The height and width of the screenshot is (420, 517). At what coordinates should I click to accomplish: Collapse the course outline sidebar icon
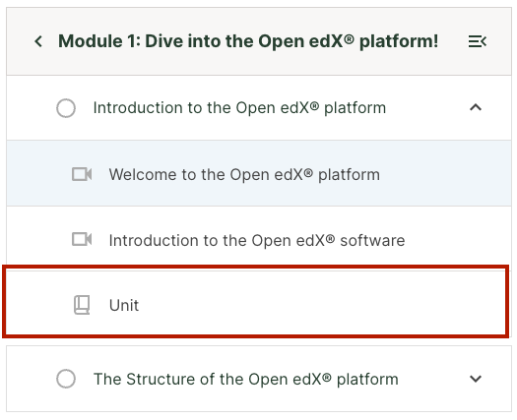pos(477,41)
